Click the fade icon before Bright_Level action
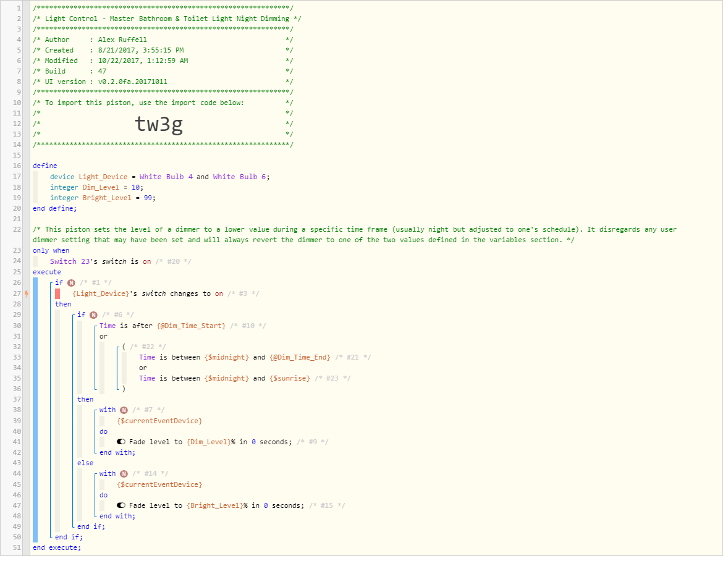The height and width of the screenshot is (561, 728). (x=121, y=505)
